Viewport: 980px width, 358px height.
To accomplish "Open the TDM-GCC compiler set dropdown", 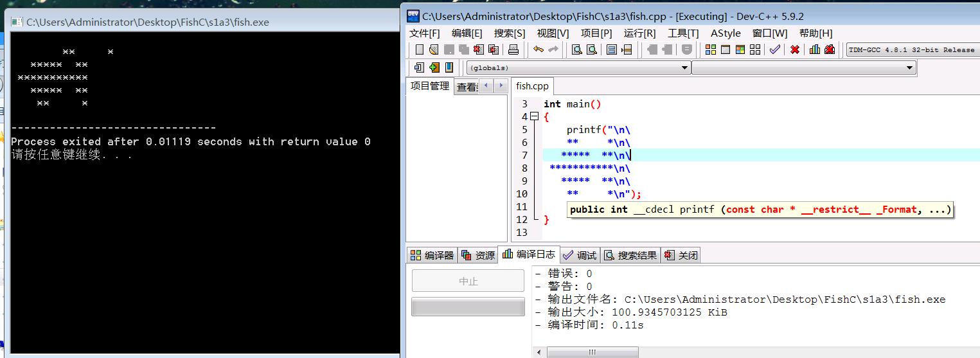I will 913,49.
